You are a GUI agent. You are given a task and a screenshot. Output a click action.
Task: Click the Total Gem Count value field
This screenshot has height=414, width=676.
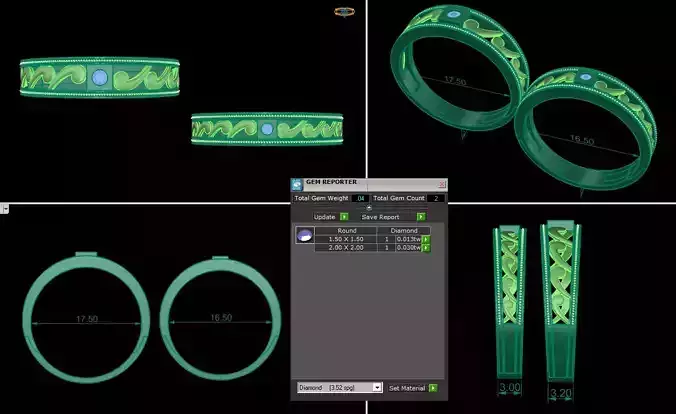[x=436, y=198]
